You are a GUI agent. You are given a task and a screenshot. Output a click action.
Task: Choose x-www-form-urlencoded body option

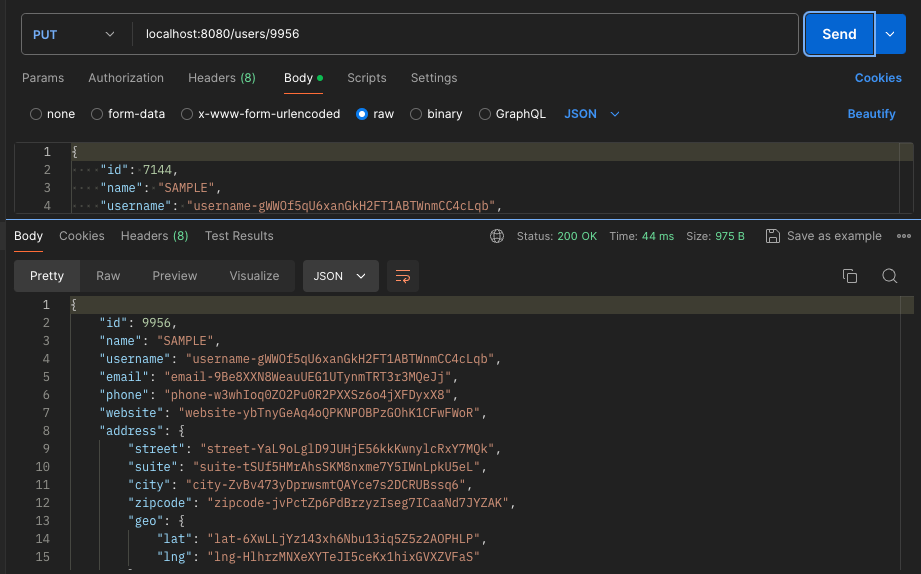pos(187,114)
